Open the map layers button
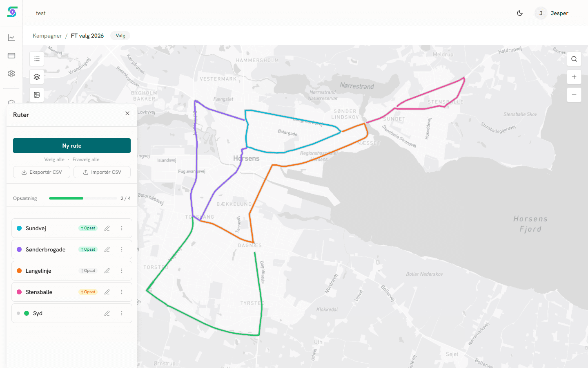Screen dimensions: 588x368 37,77
